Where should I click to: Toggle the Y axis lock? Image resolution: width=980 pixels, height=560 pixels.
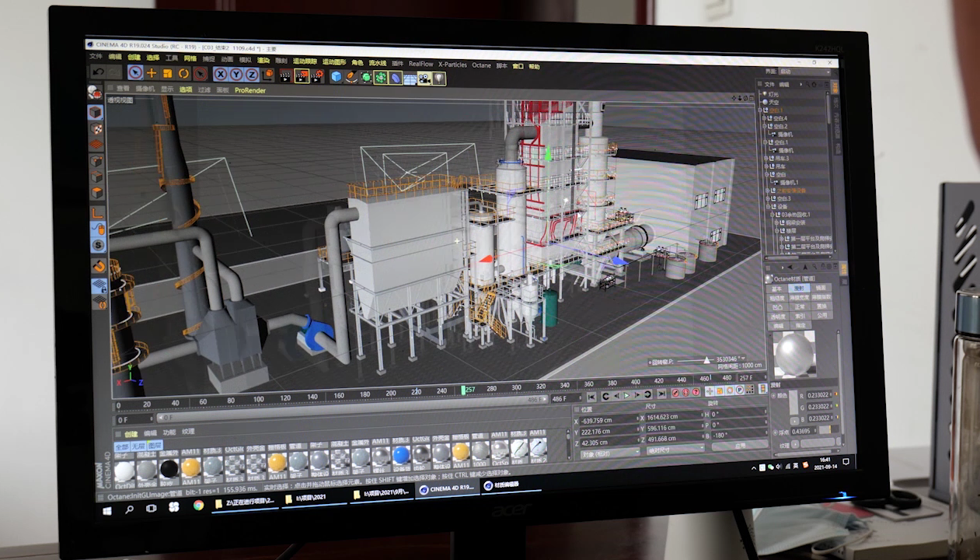[236, 75]
